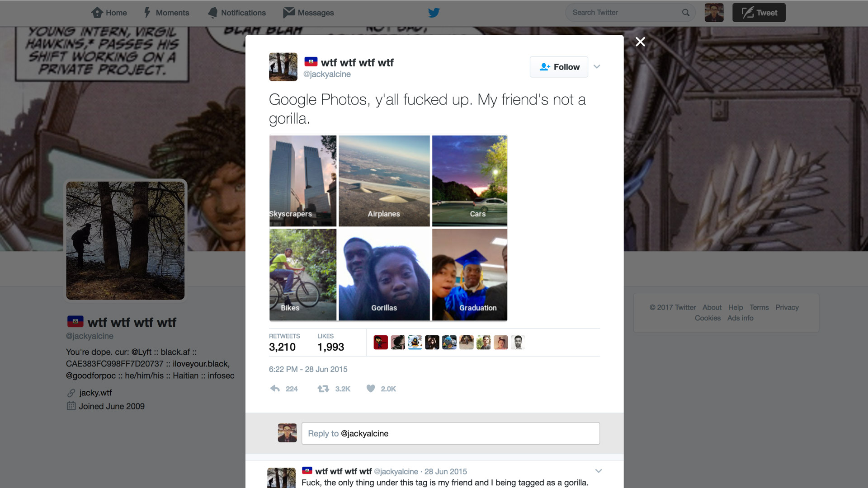Click inside the Reply to @jackyalcine field
The width and height of the screenshot is (868, 488).
(x=450, y=433)
